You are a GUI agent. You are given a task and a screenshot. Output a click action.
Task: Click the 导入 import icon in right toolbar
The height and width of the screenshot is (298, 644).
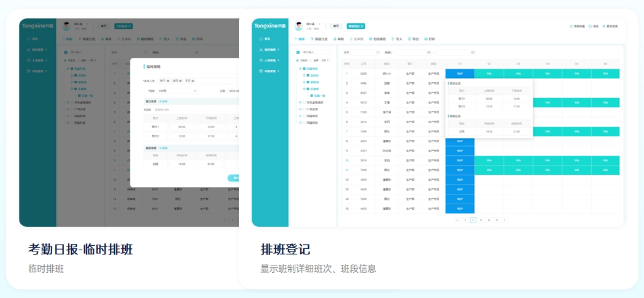(392, 39)
